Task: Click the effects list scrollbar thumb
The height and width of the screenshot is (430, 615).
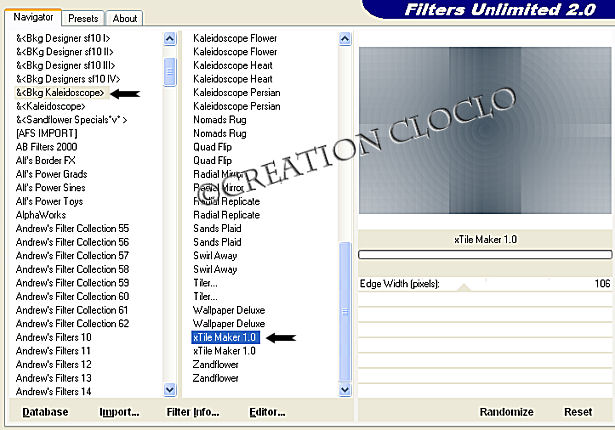Action: 345,312
